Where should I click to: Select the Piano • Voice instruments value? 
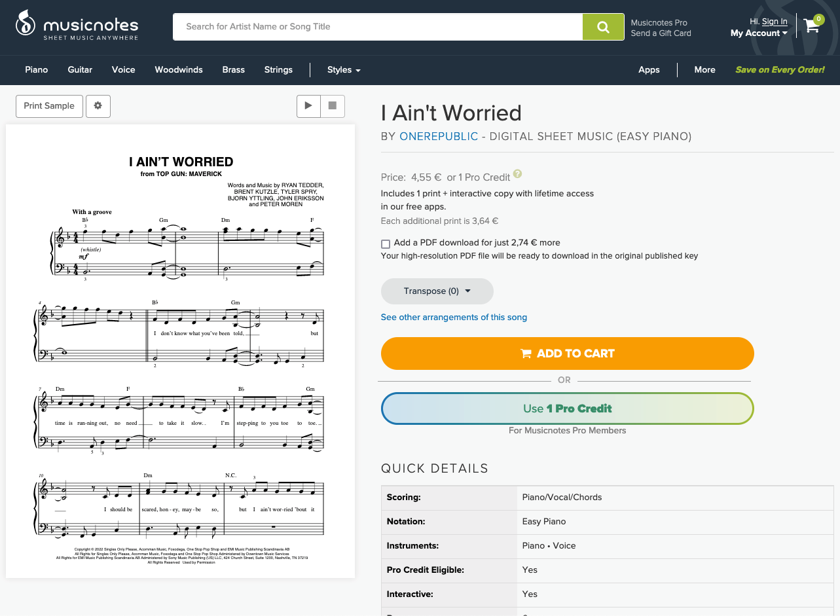point(549,546)
